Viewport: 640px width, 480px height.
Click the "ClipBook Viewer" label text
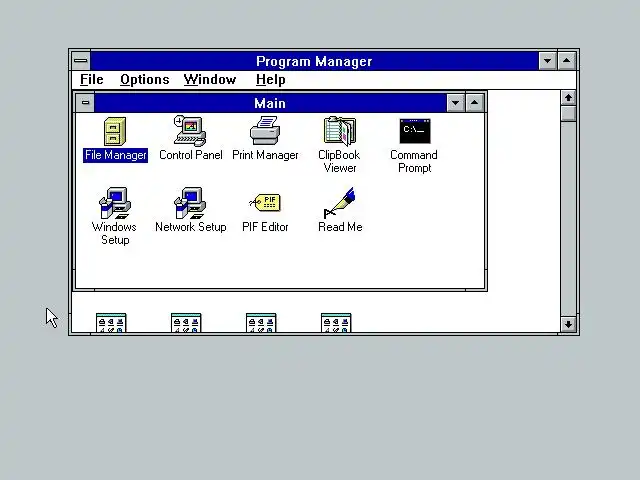pyautogui.click(x=339, y=162)
